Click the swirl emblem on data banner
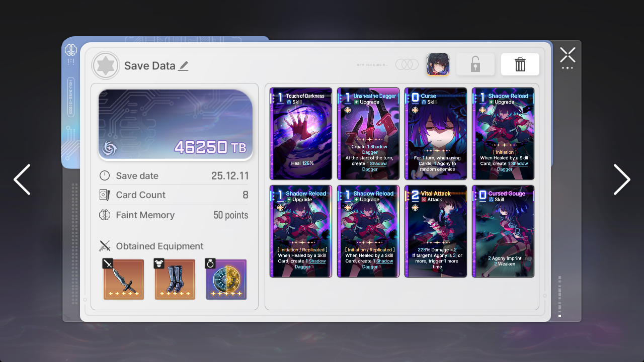The height and width of the screenshot is (362, 644). point(110,148)
